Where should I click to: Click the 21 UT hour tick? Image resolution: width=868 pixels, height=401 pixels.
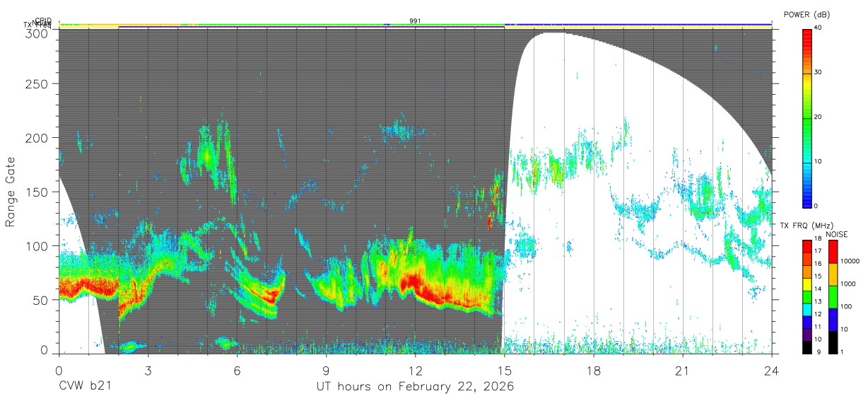pos(683,370)
